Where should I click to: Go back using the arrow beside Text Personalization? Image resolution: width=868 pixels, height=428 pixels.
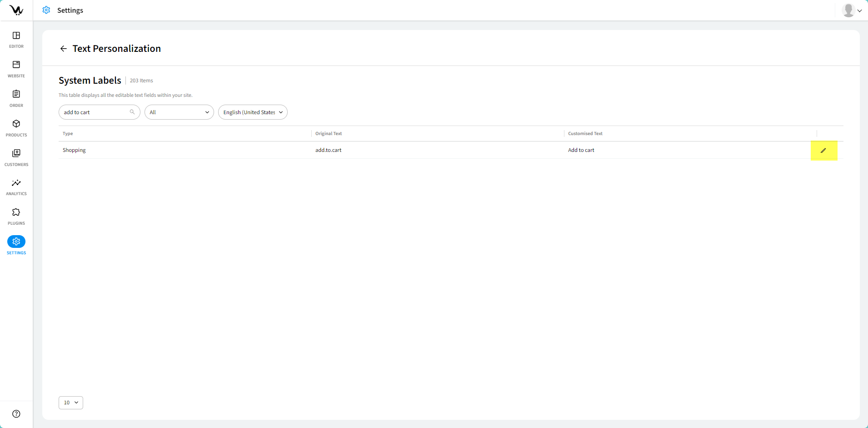coord(64,49)
